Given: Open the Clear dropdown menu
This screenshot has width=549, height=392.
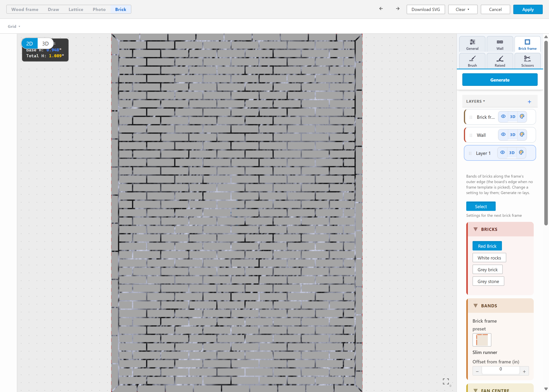Looking at the screenshot, I should pos(463,9).
